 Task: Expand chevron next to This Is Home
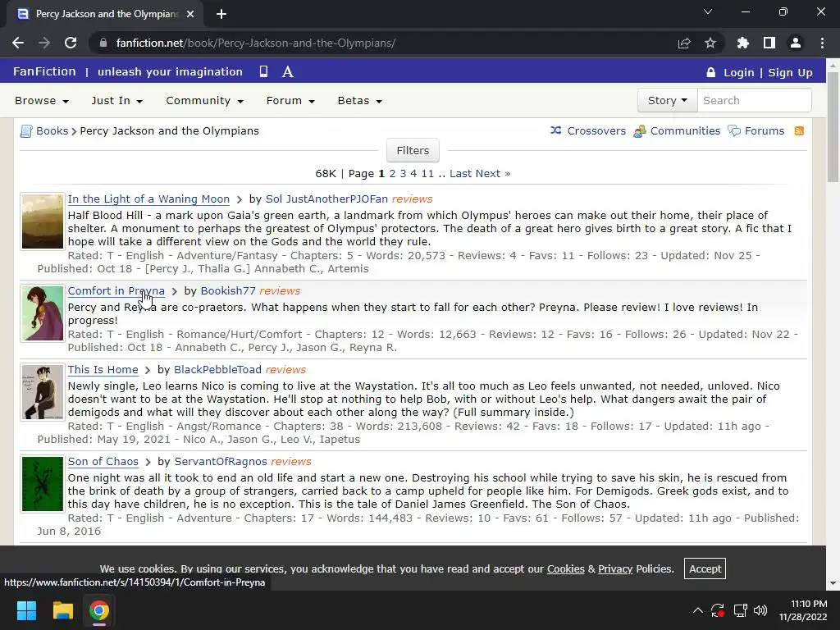[148, 370]
